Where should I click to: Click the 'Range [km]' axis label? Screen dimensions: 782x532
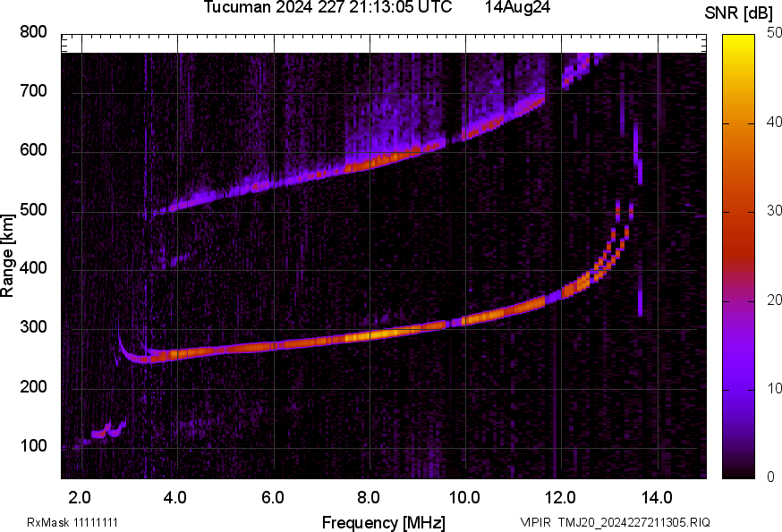coord(7,256)
